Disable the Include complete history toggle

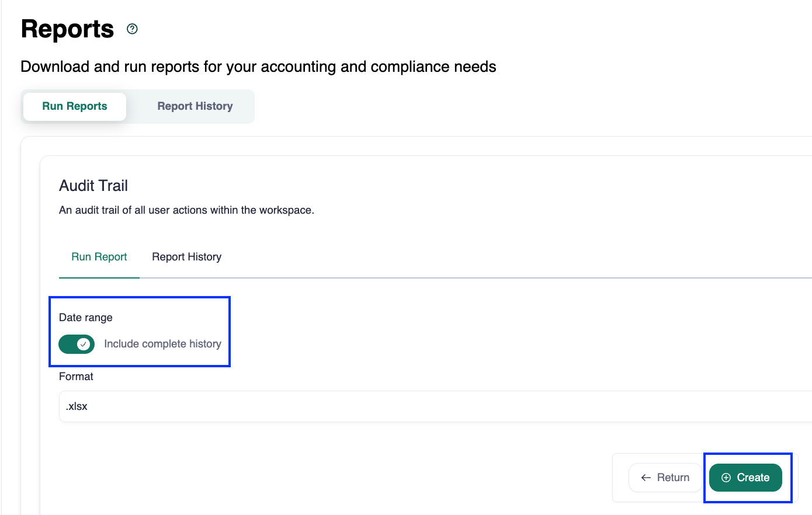77,345
